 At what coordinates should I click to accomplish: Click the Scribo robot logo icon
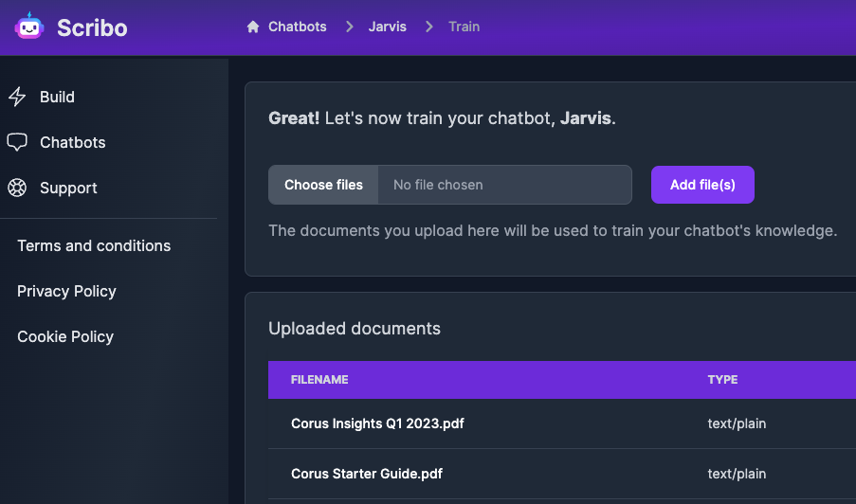[x=29, y=27]
